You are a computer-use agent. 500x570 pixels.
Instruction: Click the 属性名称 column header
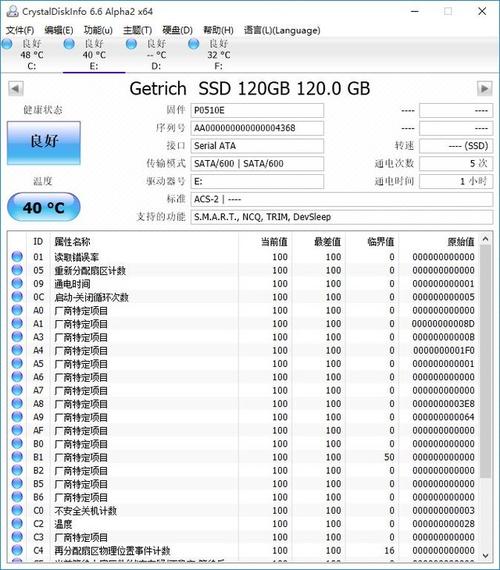[144, 242]
